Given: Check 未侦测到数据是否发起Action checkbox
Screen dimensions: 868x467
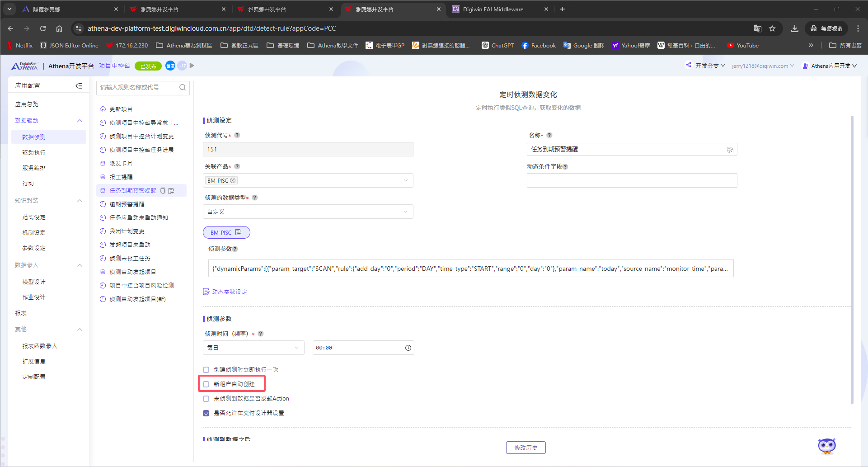Looking at the screenshot, I should [206, 399].
